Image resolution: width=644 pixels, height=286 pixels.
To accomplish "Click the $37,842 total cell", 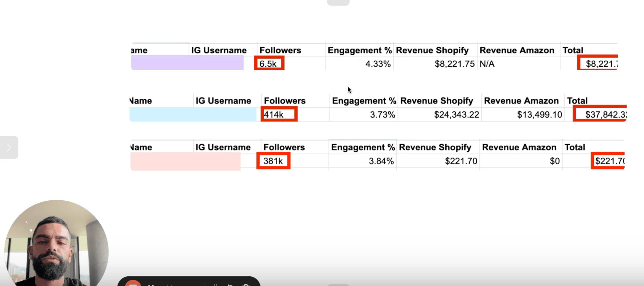I will pos(600,114).
